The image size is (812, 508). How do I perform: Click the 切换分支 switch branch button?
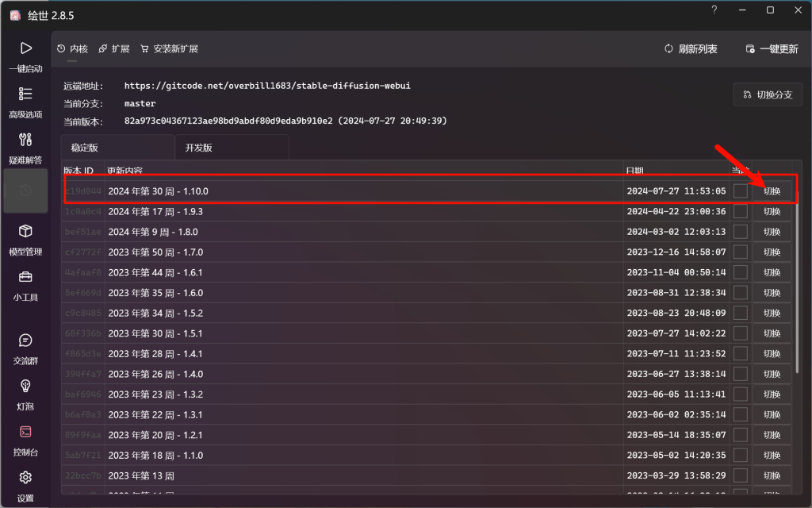(768, 94)
